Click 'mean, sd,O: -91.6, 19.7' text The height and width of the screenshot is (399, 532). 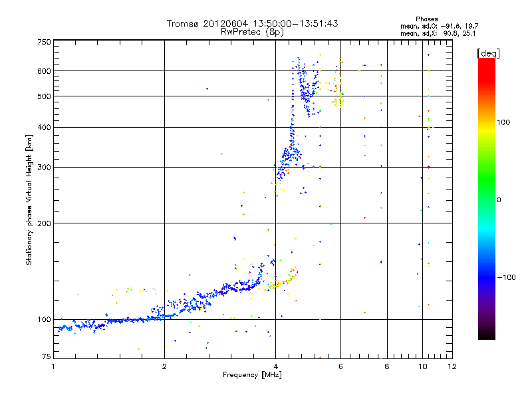440,26
